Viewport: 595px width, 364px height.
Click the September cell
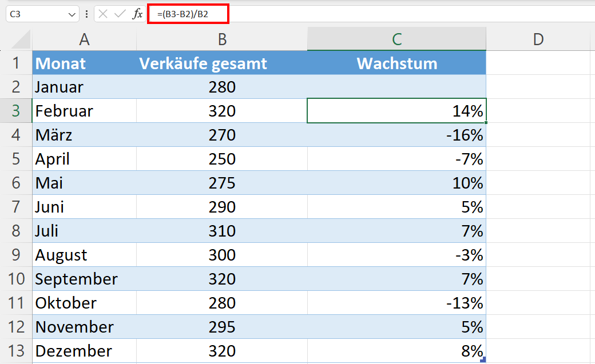coord(84,279)
